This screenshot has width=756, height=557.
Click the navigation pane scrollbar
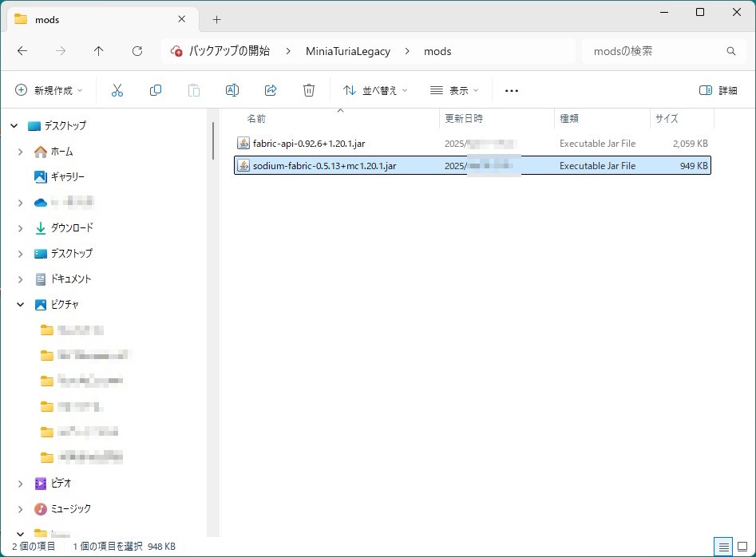(x=212, y=140)
